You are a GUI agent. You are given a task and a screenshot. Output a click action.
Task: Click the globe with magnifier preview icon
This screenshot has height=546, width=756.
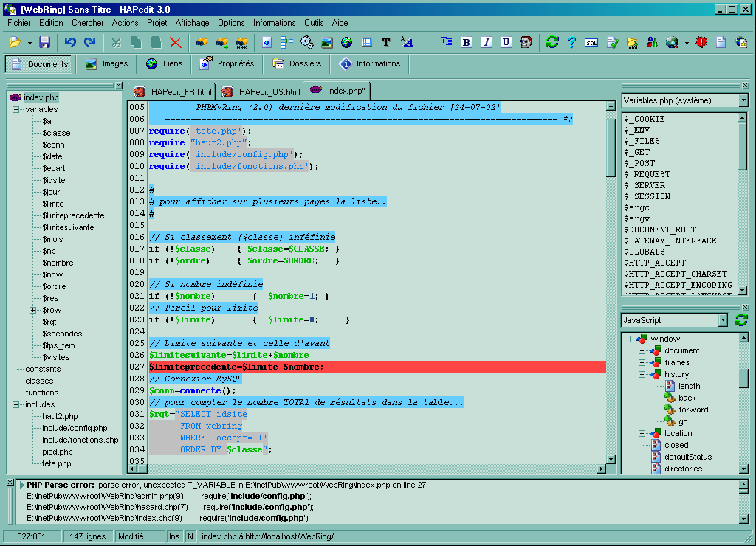point(672,42)
